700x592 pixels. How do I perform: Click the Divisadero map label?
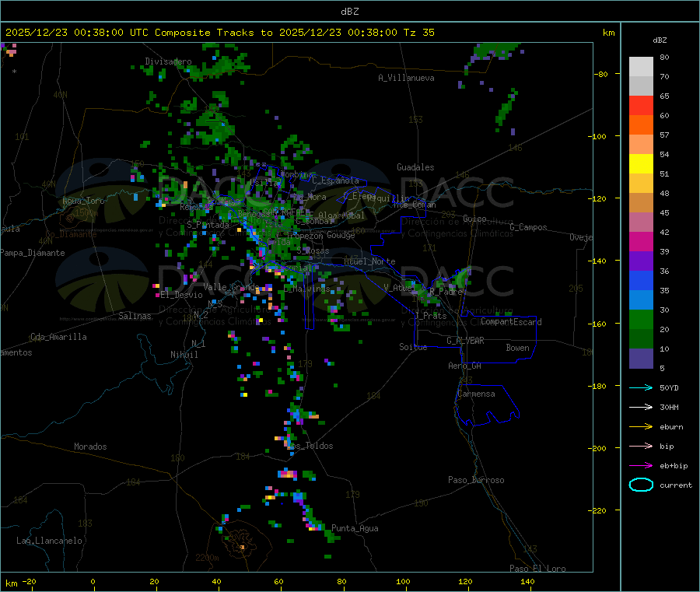click(168, 61)
